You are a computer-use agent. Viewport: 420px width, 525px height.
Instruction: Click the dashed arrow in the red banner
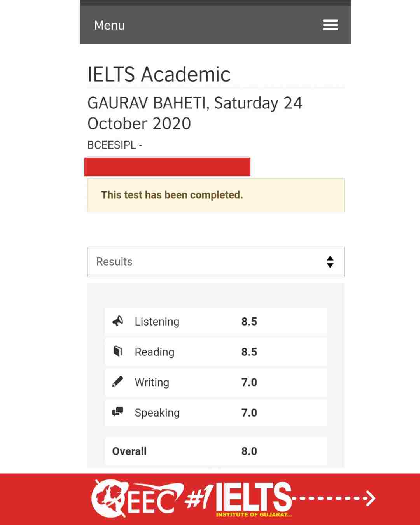[x=334, y=498]
